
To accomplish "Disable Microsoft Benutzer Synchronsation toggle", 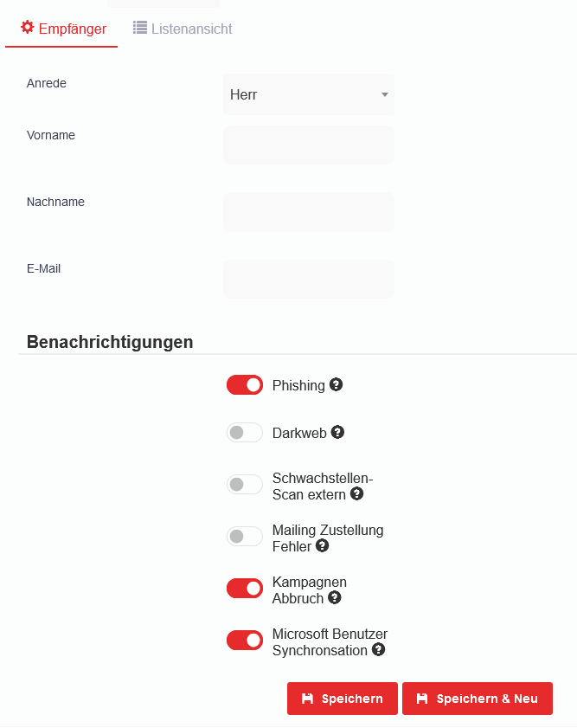I will point(245,641).
